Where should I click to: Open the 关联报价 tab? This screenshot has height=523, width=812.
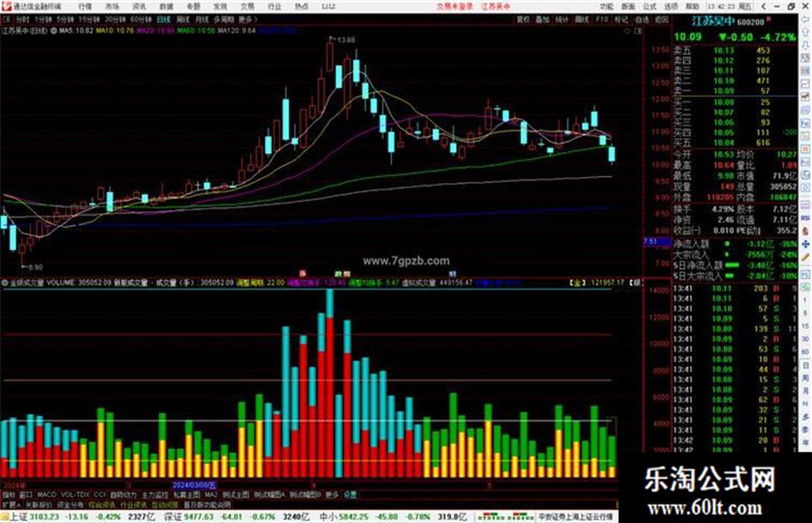click(39, 504)
